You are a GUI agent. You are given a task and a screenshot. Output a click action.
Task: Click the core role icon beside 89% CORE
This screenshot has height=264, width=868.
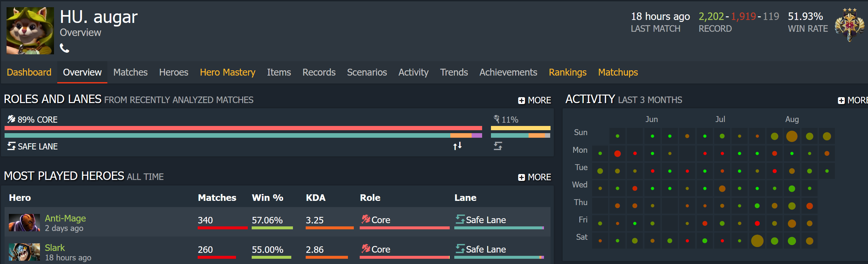point(11,119)
